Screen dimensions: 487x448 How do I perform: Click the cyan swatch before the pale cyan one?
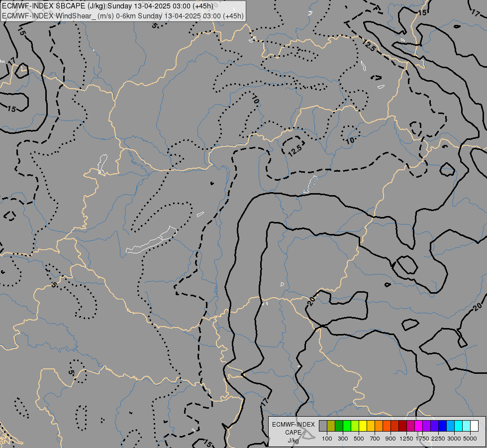coord(459,426)
